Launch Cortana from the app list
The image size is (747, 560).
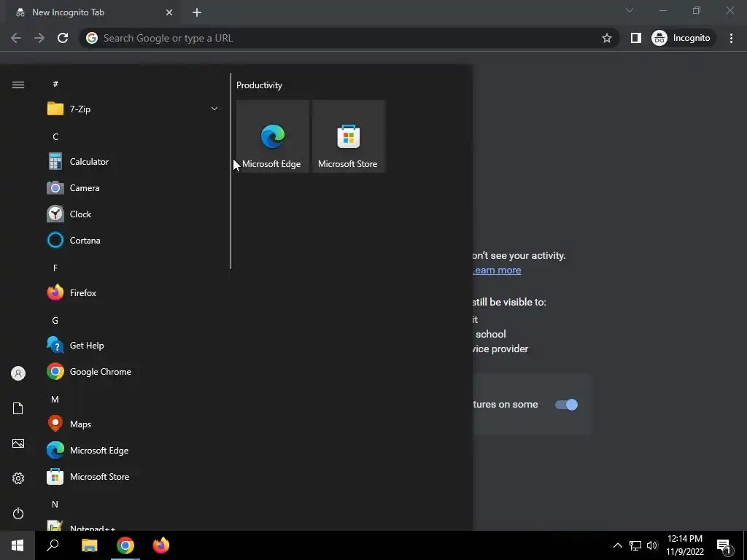[x=132, y=241]
